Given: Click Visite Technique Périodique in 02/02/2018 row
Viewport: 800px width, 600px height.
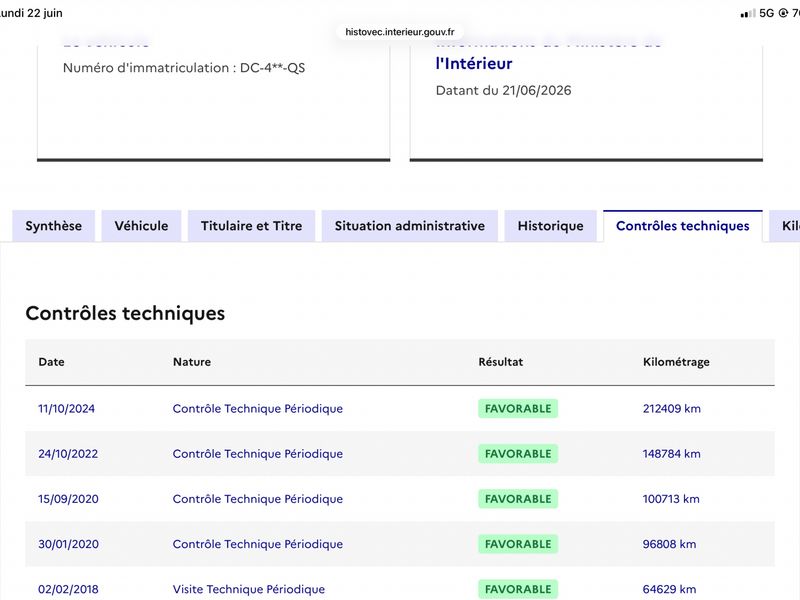Looking at the screenshot, I should [x=249, y=589].
